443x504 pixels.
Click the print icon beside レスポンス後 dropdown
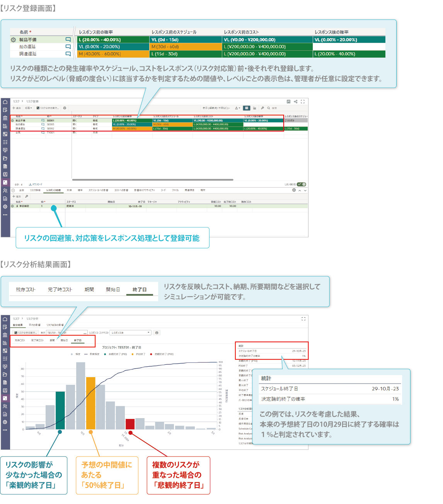pyautogui.click(x=157, y=333)
